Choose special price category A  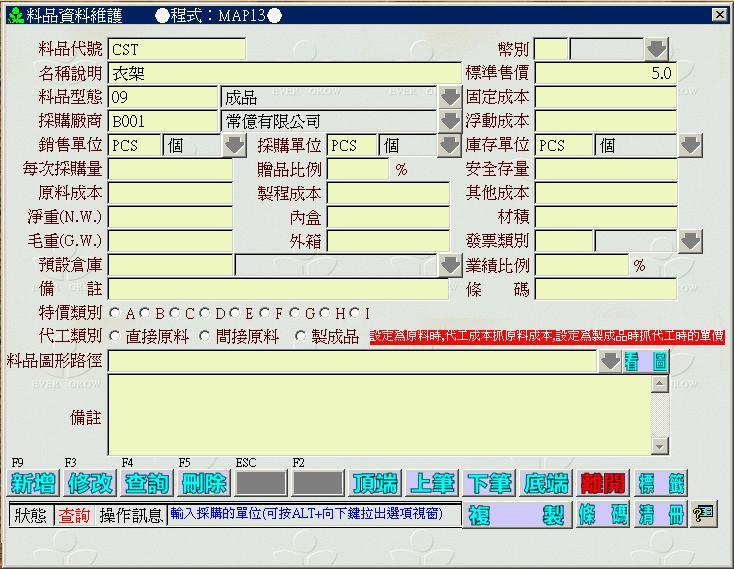pos(115,314)
